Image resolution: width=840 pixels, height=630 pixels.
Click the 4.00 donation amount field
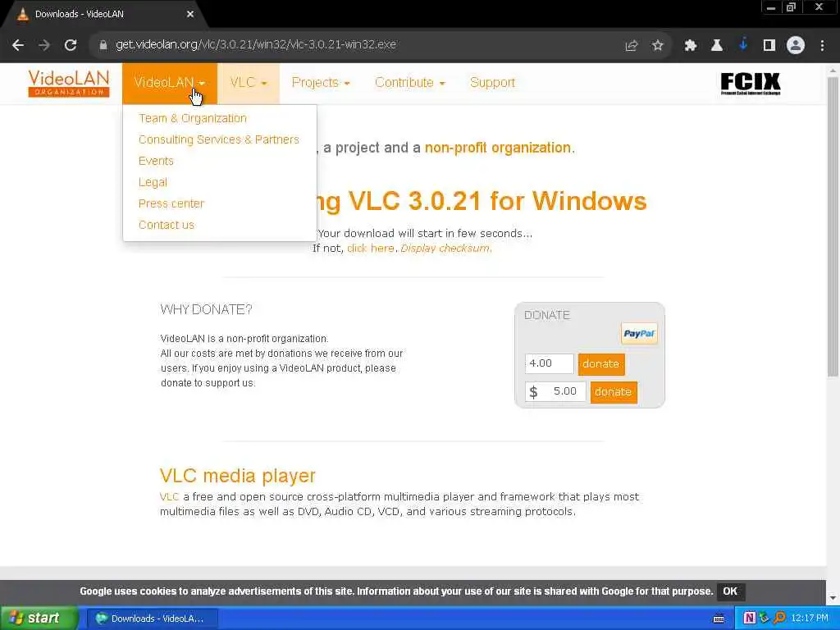click(x=549, y=363)
